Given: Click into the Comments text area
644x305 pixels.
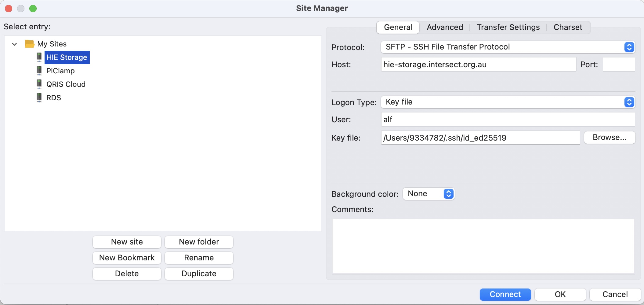Looking at the screenshot, I should click(x=483, y=246).
